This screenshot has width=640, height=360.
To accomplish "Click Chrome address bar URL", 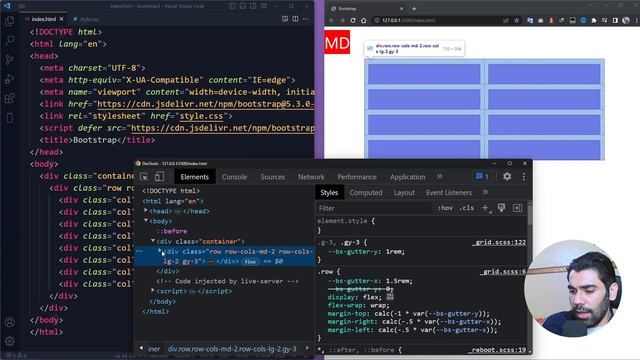I will click(x=408, y=20).
